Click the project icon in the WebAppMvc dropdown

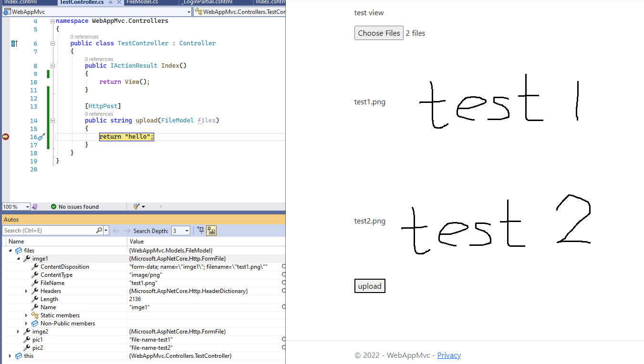(x=7, y=12)
